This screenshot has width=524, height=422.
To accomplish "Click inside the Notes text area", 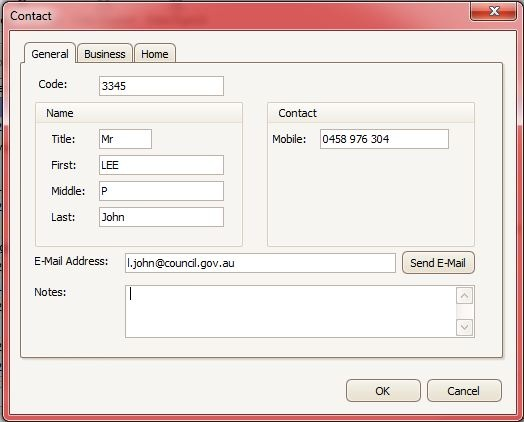I will [x=291, y=311].
